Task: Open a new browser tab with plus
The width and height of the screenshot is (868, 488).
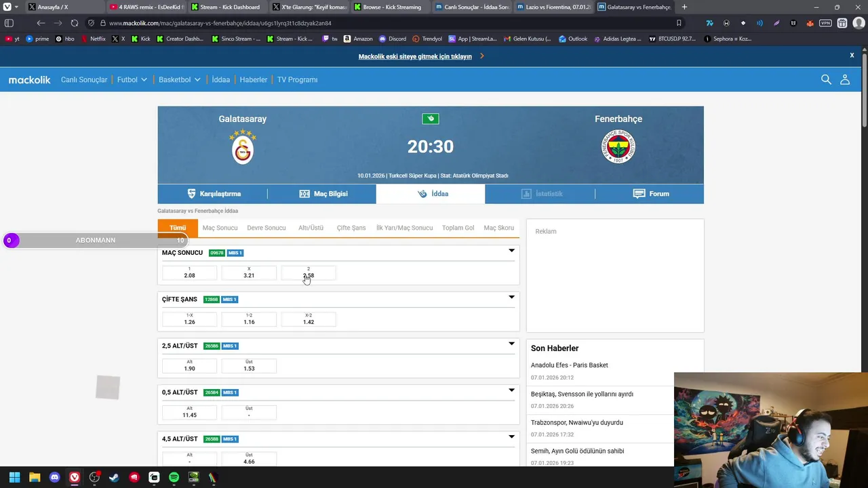Action: (x=684, y=7)
